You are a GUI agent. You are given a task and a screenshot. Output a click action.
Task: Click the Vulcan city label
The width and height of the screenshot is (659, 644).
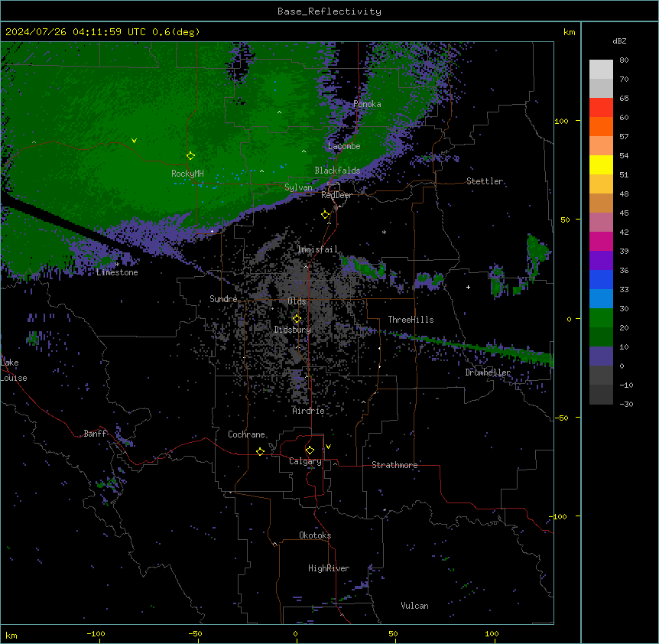[414, 606]
